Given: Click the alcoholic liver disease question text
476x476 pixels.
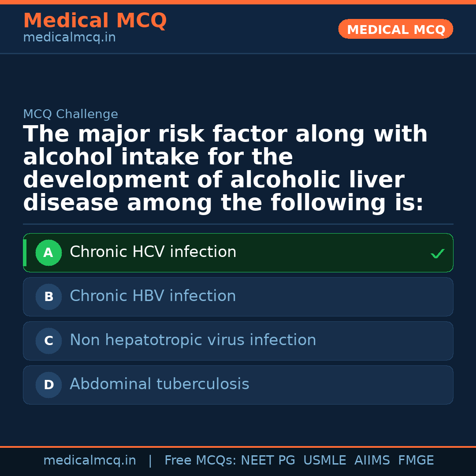Looking at the screenshot, I should [225, 169].
